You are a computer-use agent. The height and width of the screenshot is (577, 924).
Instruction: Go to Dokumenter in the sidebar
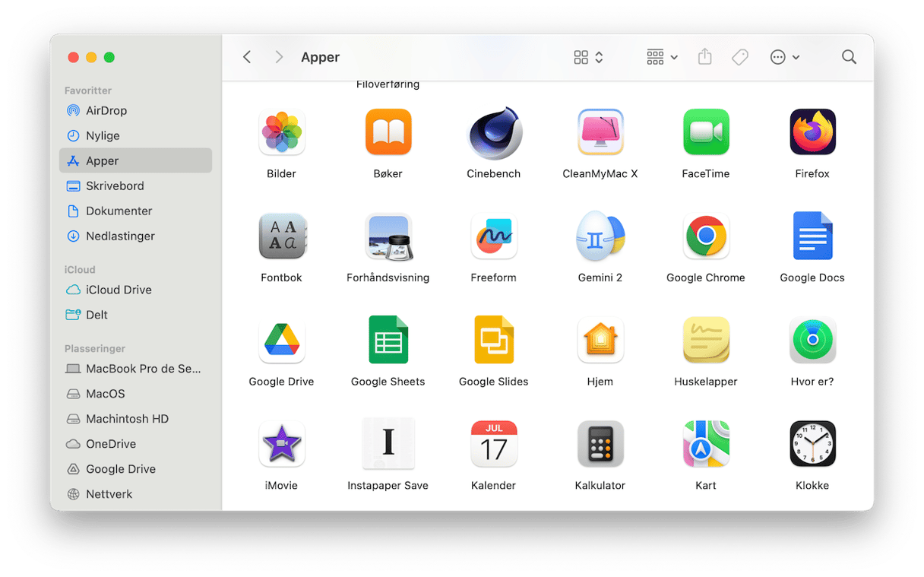click(x=135, y=211)
